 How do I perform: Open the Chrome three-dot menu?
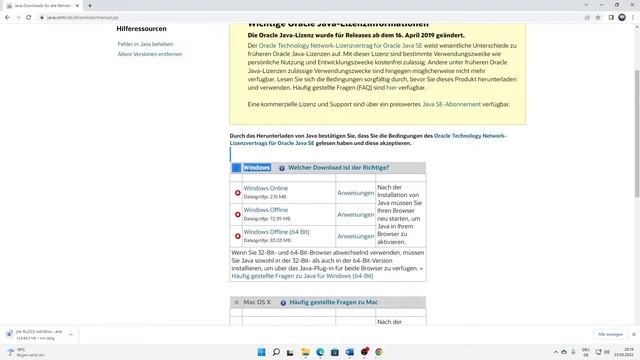pos(633,18)
